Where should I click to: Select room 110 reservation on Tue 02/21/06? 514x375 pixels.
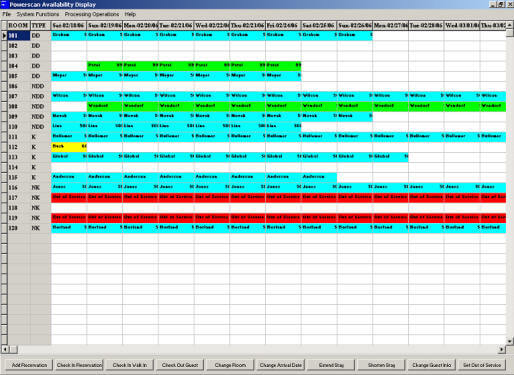[176, 127]
